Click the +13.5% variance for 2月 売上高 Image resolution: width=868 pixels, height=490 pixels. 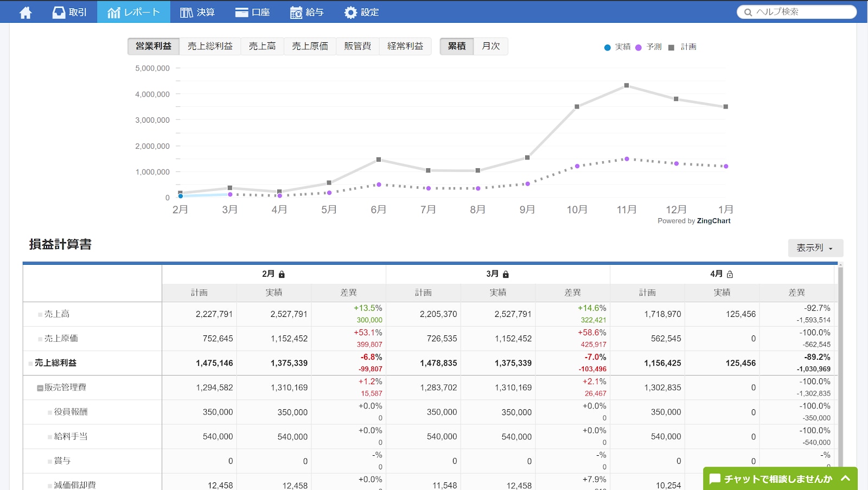click(368, 308)
